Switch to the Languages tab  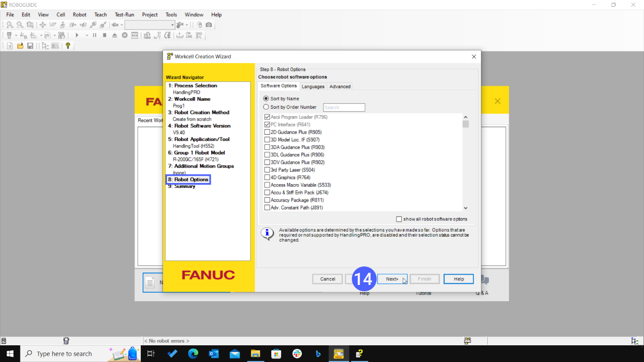[x=313, y=86]
